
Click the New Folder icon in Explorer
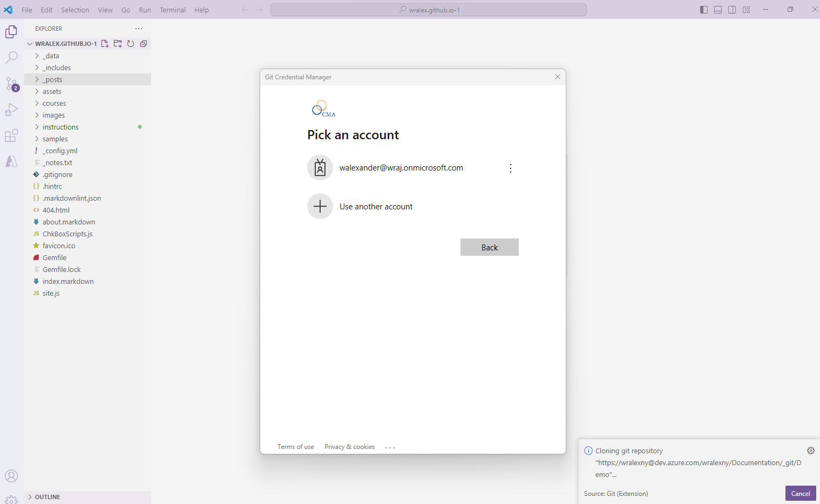[118, 44]
